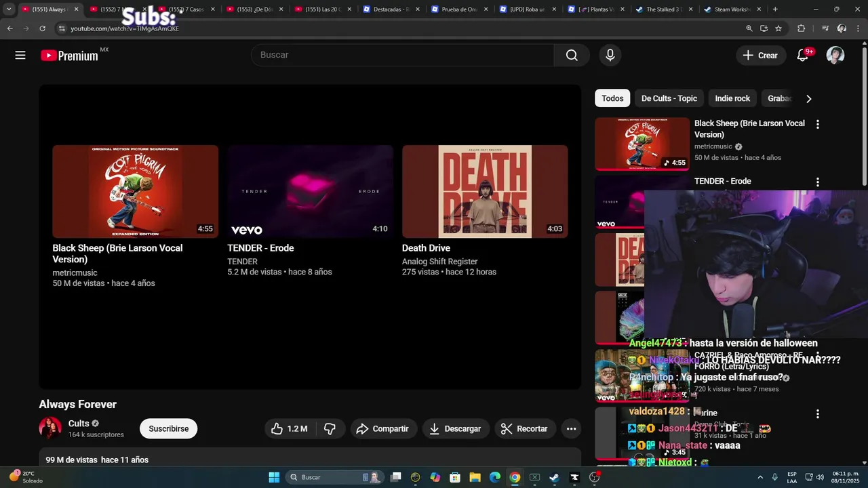Screen dimensions: 868x488
Task: Open Steam from the taskbar
Action: coord(554,477)
